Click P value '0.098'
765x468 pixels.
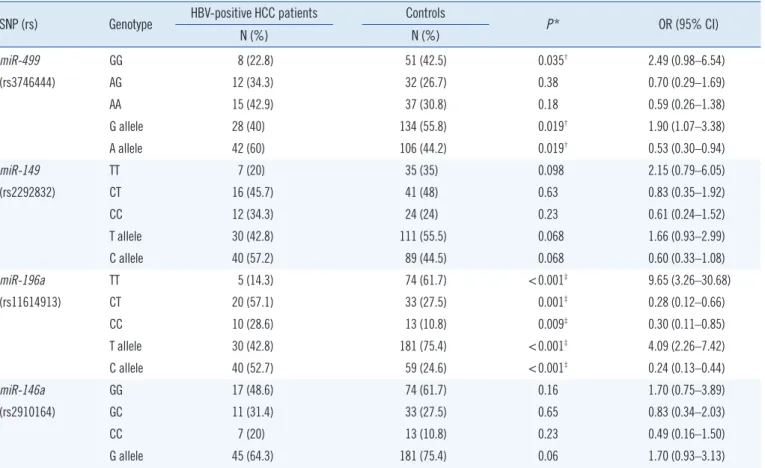pyautogui.click(x=551, y=170)
